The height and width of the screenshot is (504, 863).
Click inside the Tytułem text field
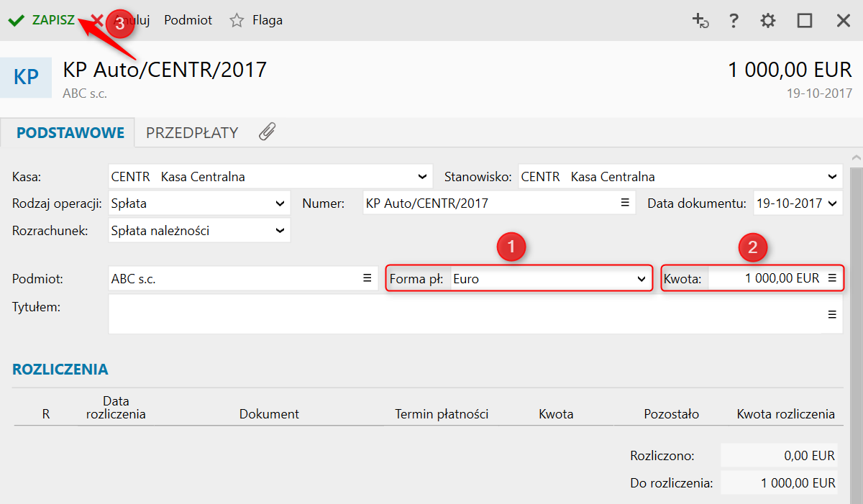460,314
